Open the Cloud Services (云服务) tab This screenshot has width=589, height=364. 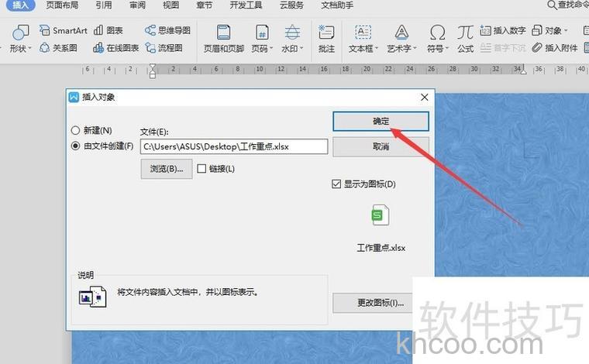point(292,5)
